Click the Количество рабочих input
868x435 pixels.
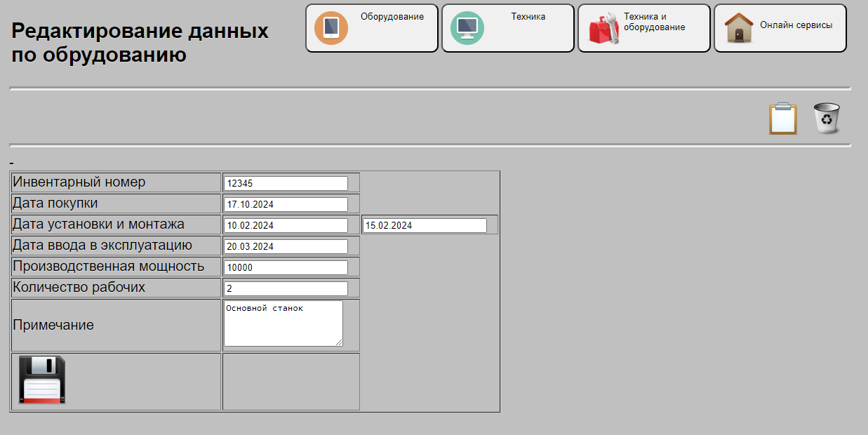click(x=286, y=288)
